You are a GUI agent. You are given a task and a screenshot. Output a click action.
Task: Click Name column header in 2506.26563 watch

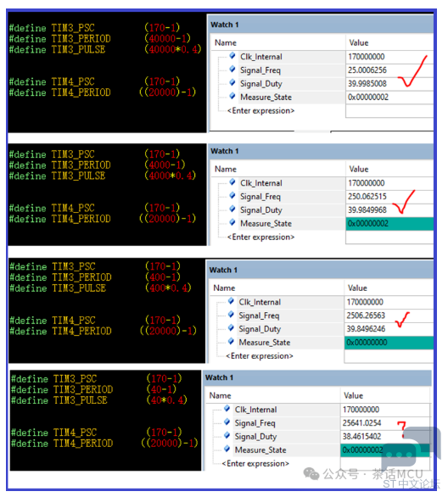pyautogui.click(x=224, y=288)
